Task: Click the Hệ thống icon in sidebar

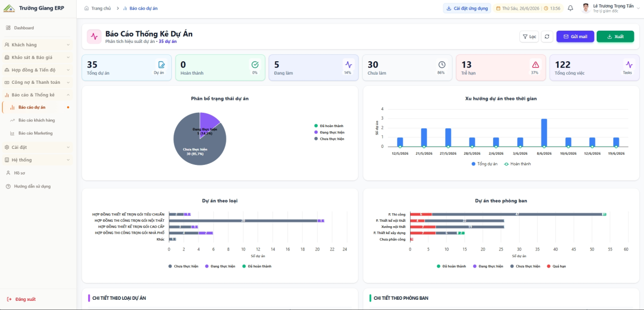Action: click(x=7, y=160)
